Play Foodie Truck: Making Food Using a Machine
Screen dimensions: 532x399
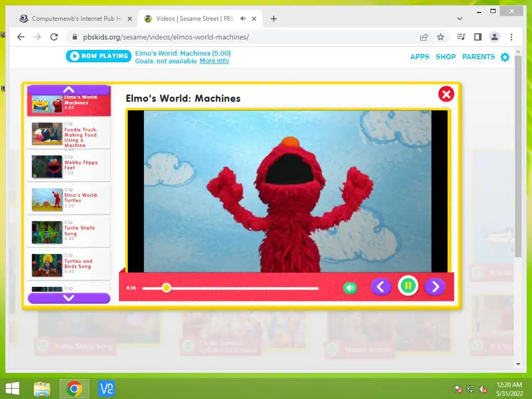69,134
